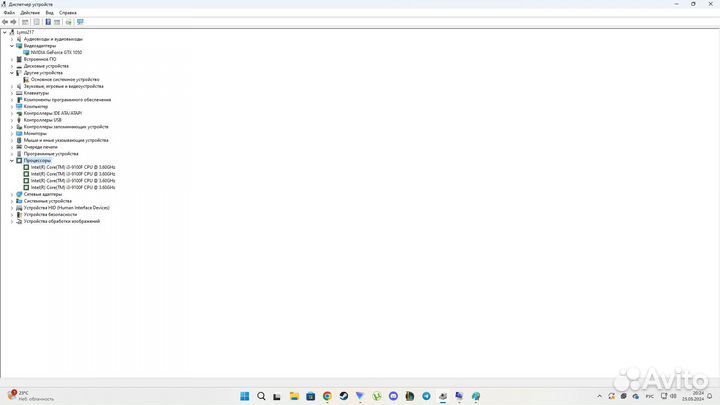Launch Google Chrome from the taskbar
The image size is (720, 405).
click(327, 396)
